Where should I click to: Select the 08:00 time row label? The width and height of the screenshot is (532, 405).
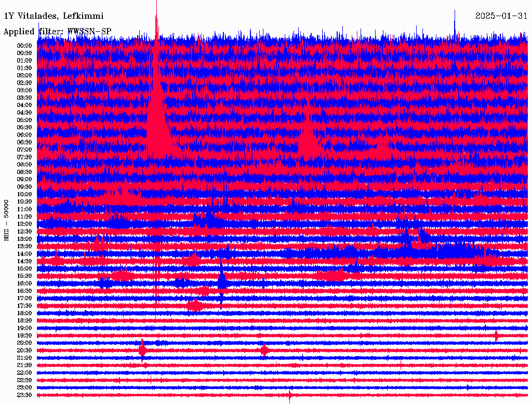24,165
